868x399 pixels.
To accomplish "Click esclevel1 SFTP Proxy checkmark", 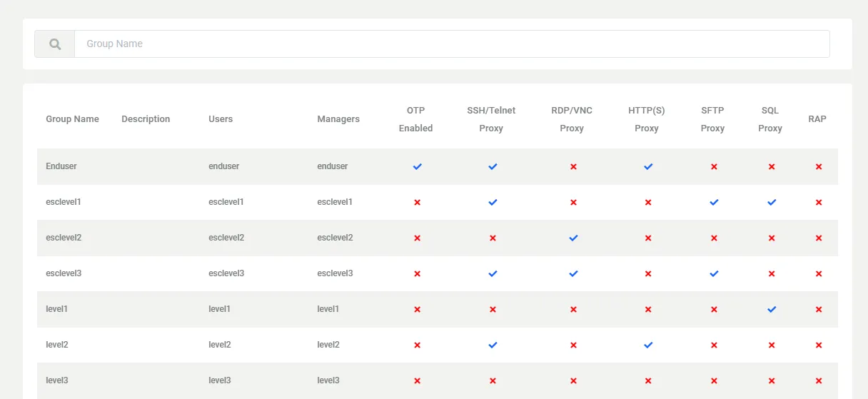I will point(714,202).
